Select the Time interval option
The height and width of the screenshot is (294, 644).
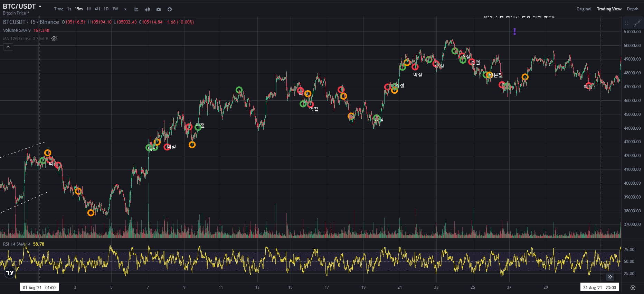(x=59, y=9)
